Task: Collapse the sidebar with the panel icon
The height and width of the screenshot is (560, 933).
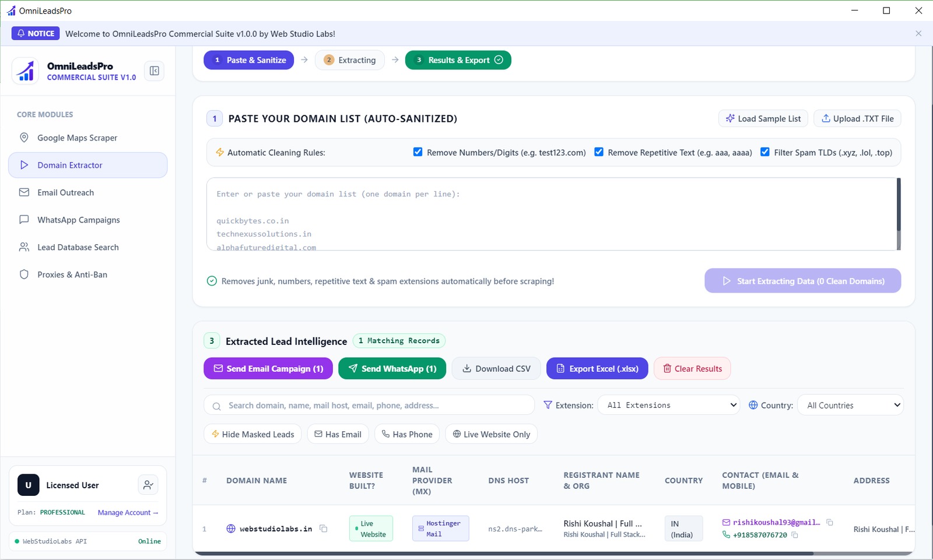Action: (154, 71)
